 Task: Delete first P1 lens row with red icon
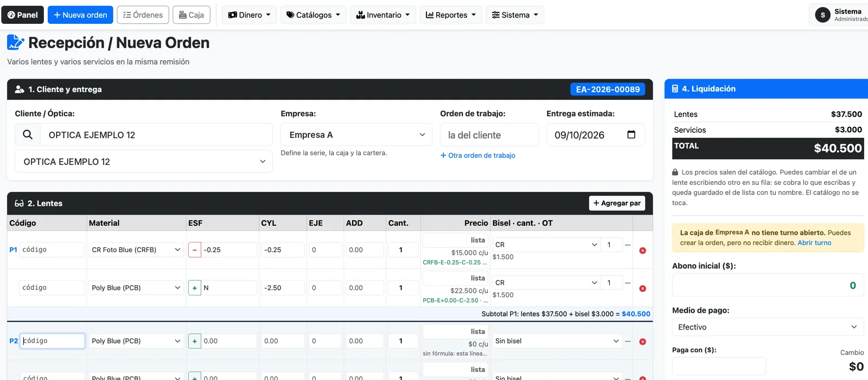click(642, 250)
